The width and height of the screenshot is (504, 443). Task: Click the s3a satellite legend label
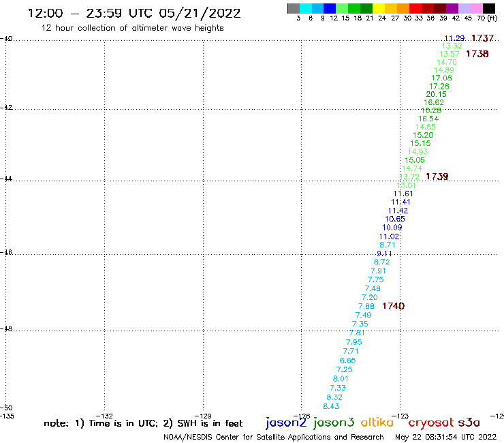(469, 423)
